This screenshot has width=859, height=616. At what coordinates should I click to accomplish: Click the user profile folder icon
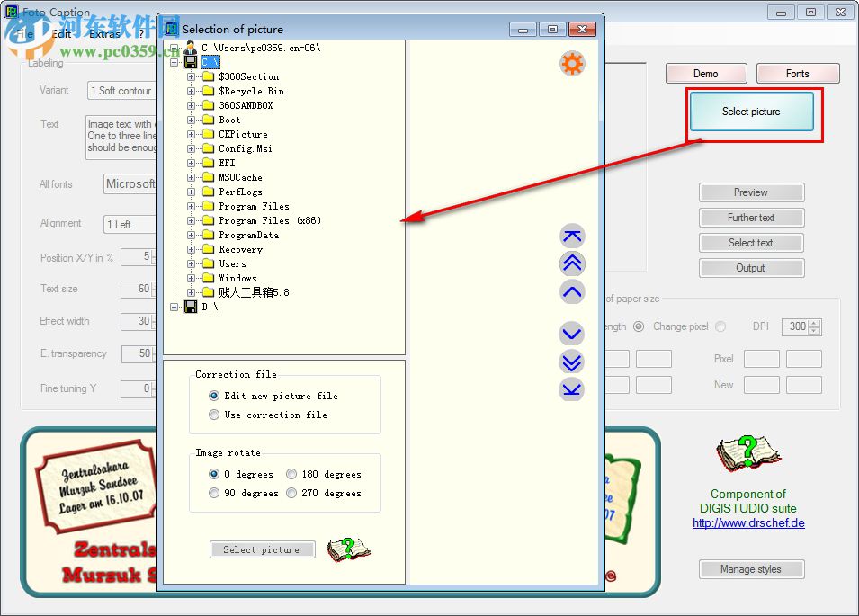191,47
